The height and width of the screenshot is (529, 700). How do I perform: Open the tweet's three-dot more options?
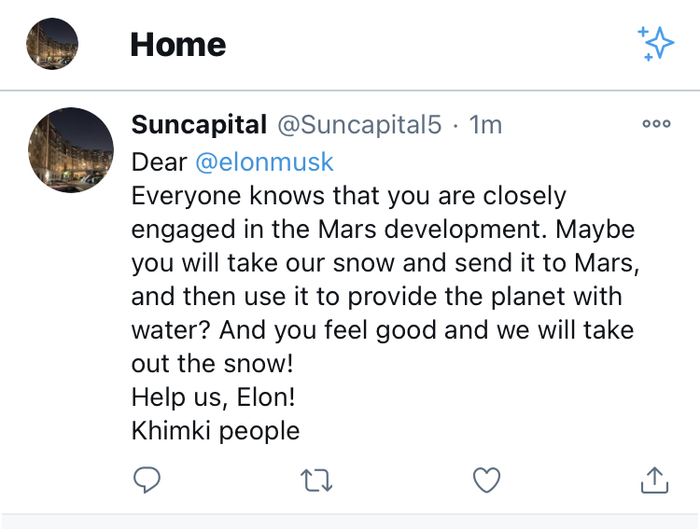click(x=656, y=125)
